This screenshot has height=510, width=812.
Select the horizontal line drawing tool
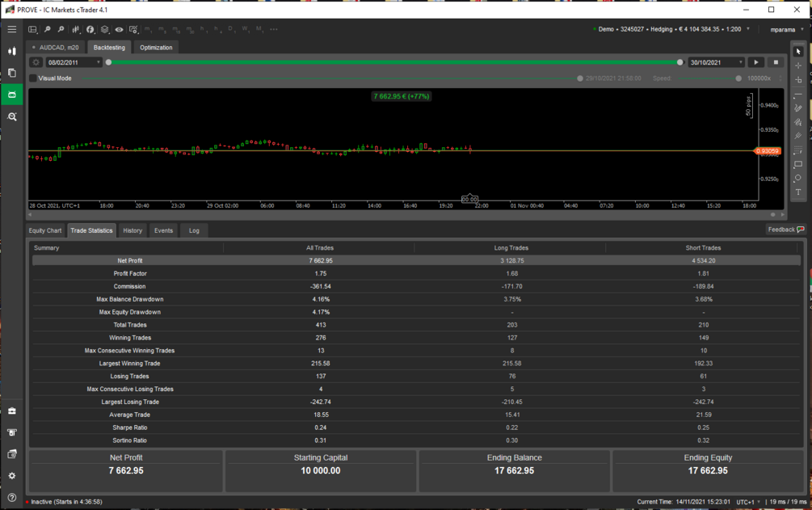pyautogui.click(x=798, y=95)
